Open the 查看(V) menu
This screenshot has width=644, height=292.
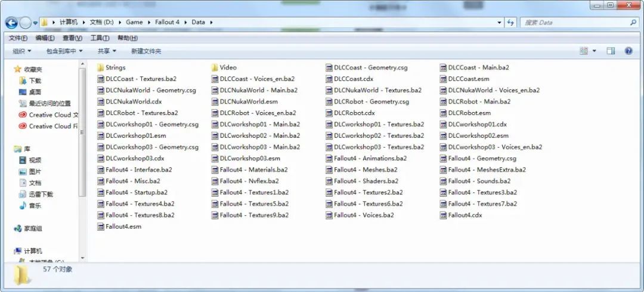point(72,38)
